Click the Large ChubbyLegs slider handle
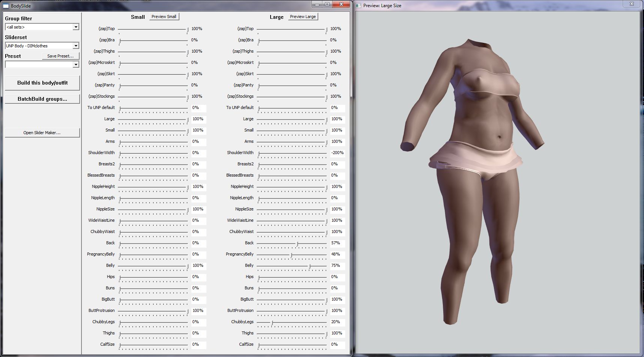644x357 pixels. point(272,323)
